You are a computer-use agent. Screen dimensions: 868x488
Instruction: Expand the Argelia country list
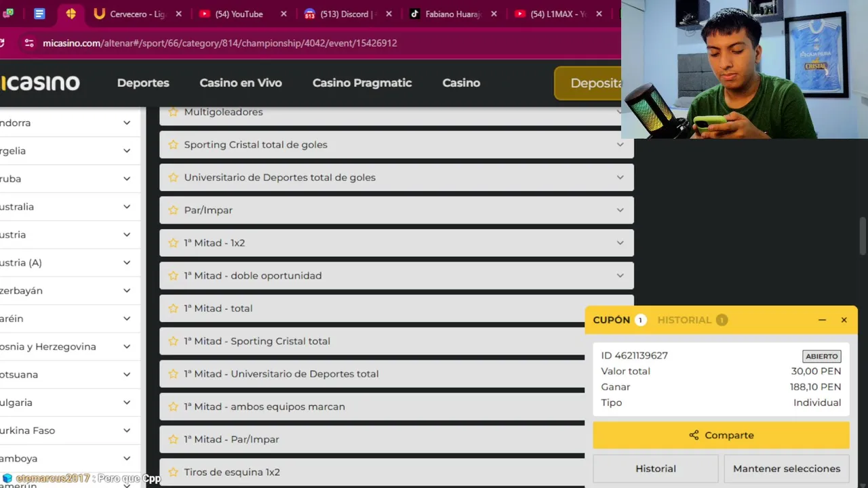pos(127,150)
